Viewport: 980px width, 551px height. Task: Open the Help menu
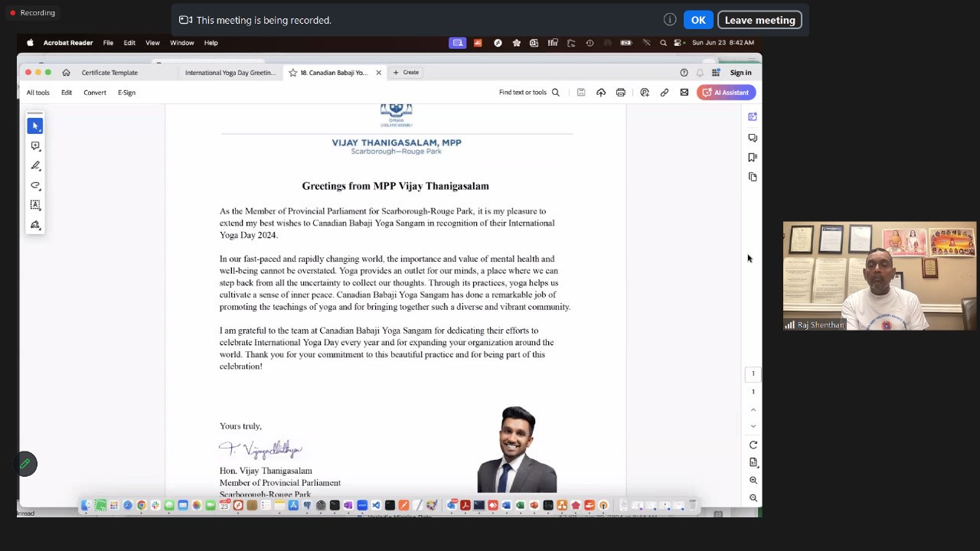click(211, 43)
